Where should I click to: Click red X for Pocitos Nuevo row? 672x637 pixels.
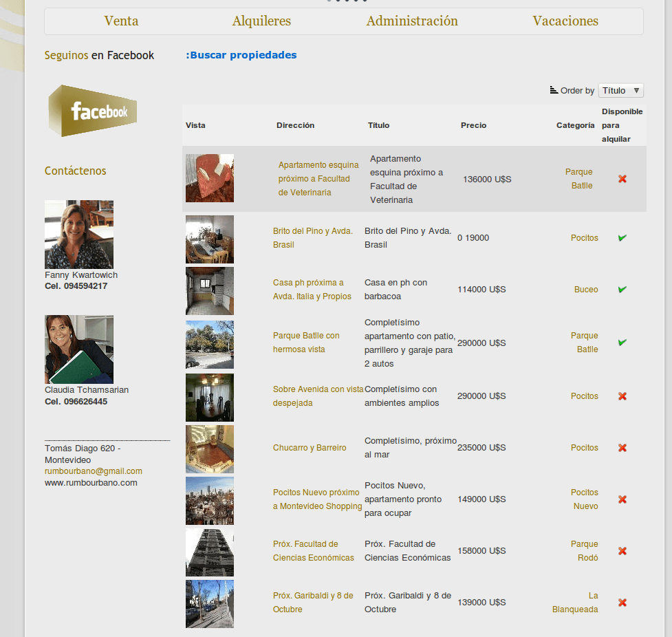click(x=622, y=499)
